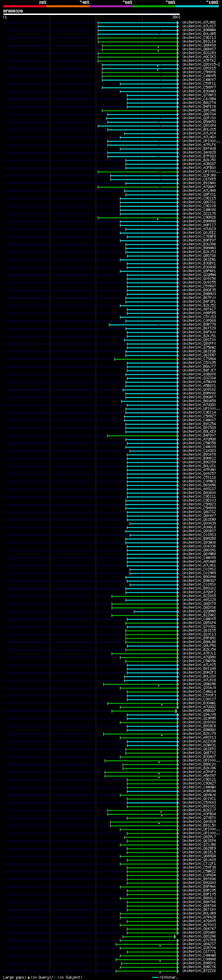Screen dimensions: 222x980
Task: Click UniRef100_C0PNK3 in hit list
Action: coord(199,481)
